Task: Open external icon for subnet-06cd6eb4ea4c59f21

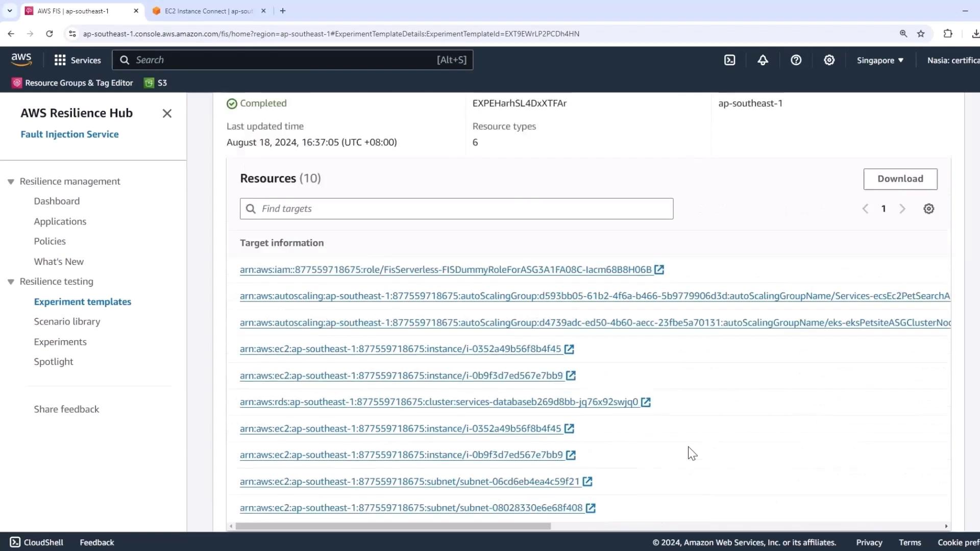Action: 587,482
